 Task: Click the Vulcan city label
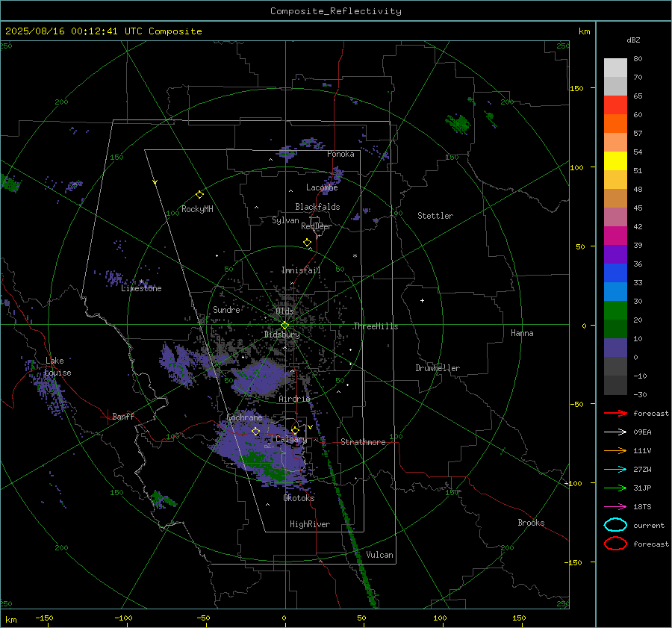(379, 555)
